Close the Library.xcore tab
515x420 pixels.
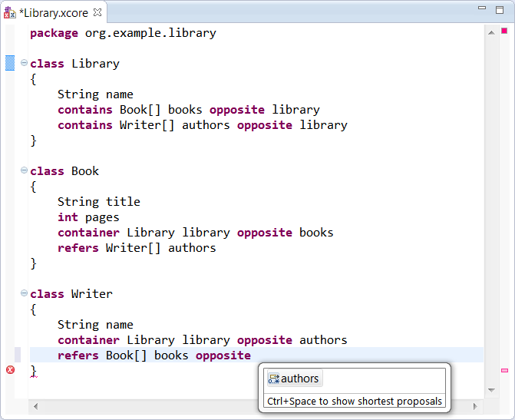[x=97, y=12]
